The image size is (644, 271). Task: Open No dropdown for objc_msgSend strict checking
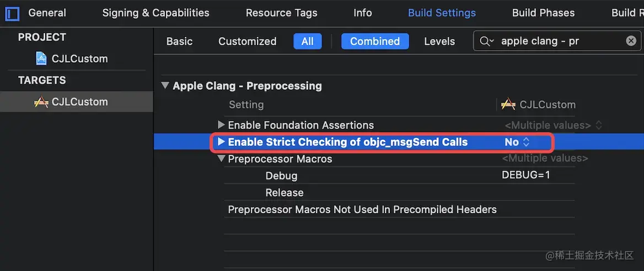click(517, 142)
